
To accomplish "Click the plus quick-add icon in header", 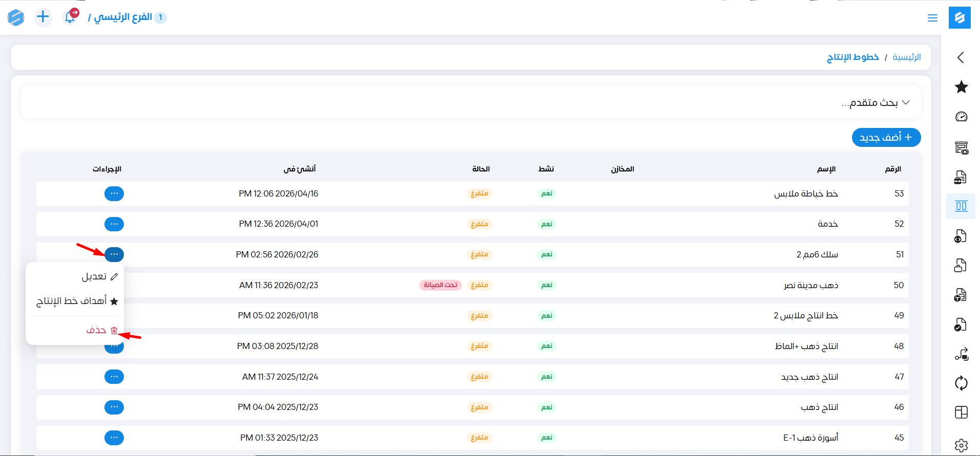I will click(x=43, y=17).
